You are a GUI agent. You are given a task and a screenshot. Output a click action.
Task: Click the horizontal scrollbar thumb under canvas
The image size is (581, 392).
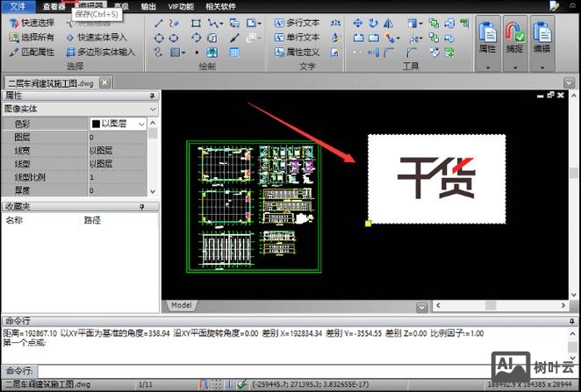click(491, 305)
